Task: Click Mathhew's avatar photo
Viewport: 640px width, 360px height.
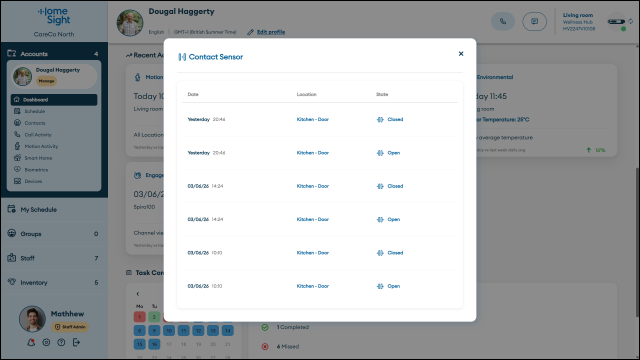Action: [32, 318]
